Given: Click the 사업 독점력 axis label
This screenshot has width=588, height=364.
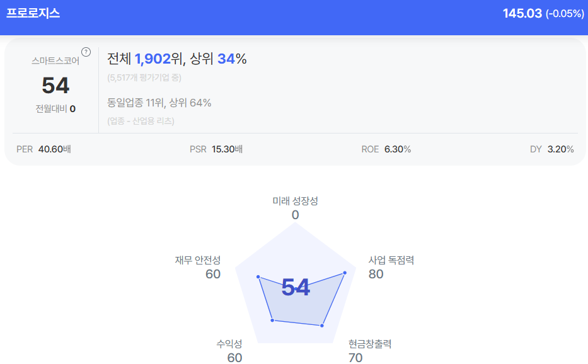Looking at the screenshot, I should click(x=391, y=260).
